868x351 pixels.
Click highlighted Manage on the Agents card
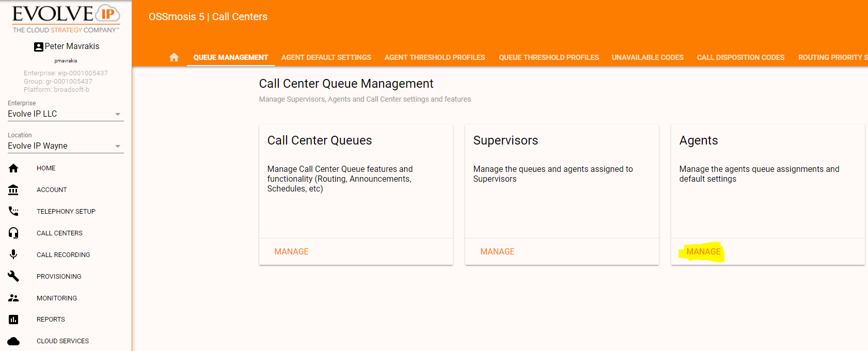pyautogui.click(x=703, y=251)
